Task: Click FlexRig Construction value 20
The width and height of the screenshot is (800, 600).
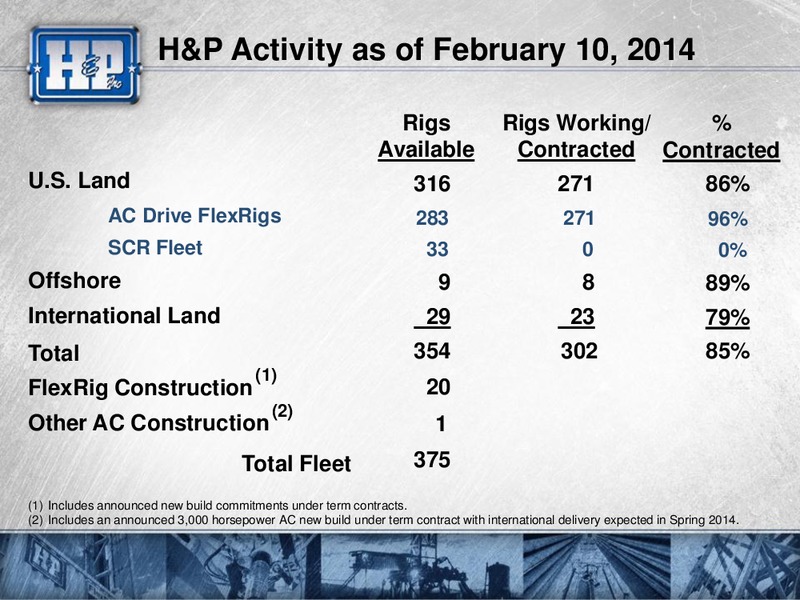Action: point(438,387)
